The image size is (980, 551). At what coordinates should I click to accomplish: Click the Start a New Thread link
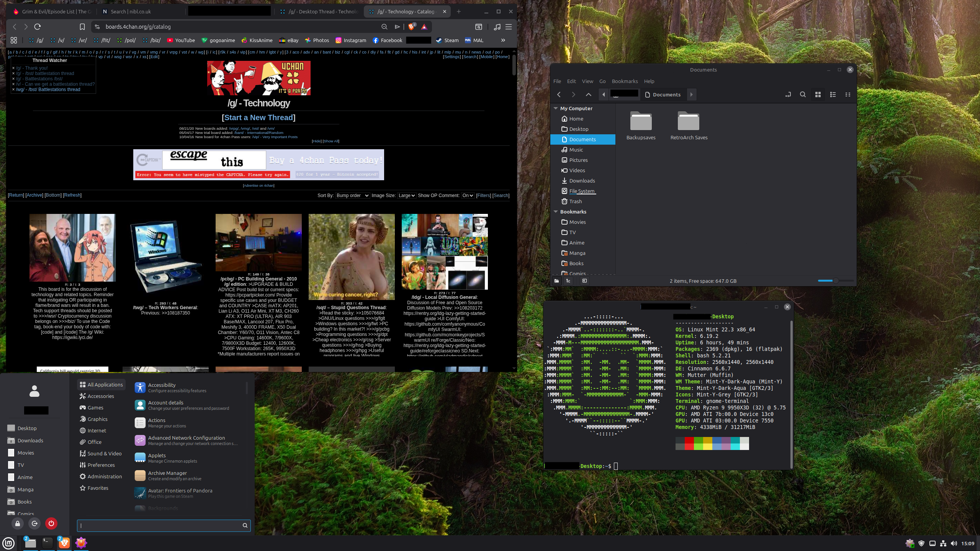coord(258,117)
